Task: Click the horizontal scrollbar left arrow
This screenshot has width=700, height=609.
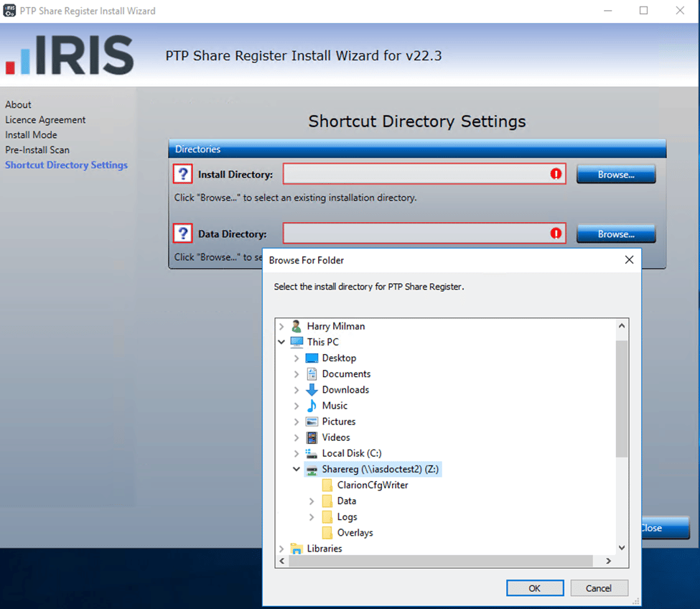Action: [281, 561]
